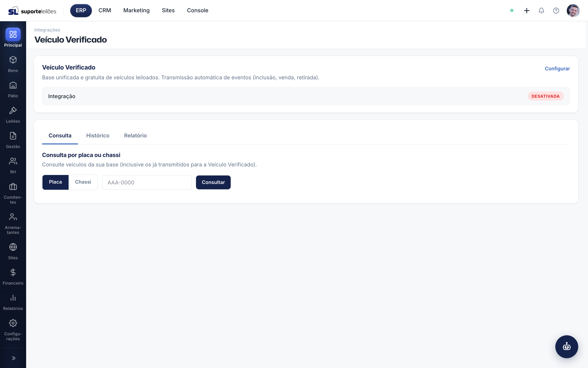Open notifications bell
588x368 pixels.
(541, 10)
